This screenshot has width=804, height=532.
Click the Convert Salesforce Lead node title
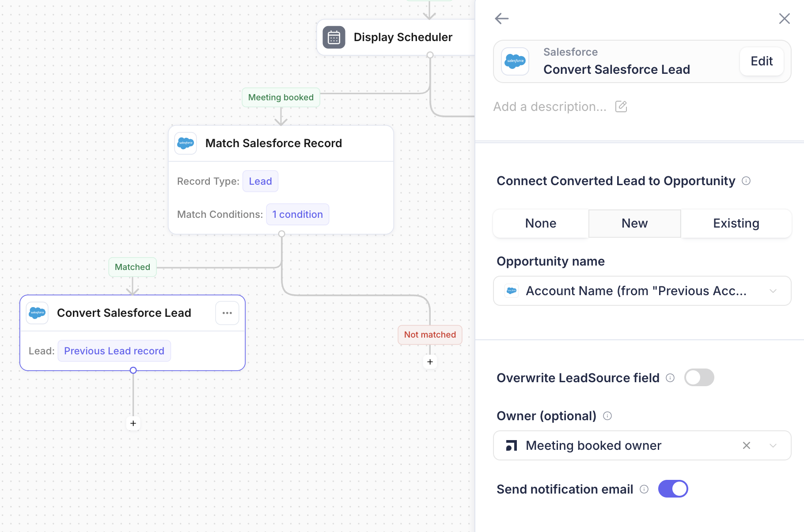pos(124,313)
